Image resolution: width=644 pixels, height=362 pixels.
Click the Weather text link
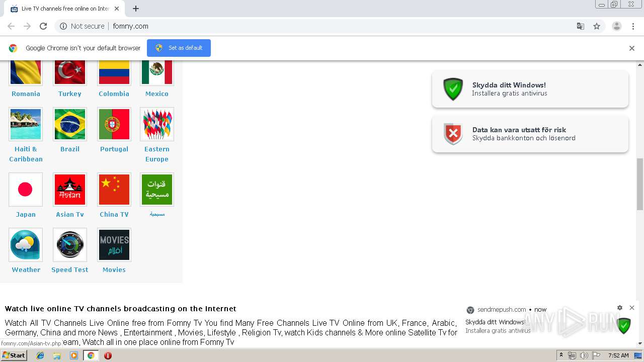(x=26, y=269)
